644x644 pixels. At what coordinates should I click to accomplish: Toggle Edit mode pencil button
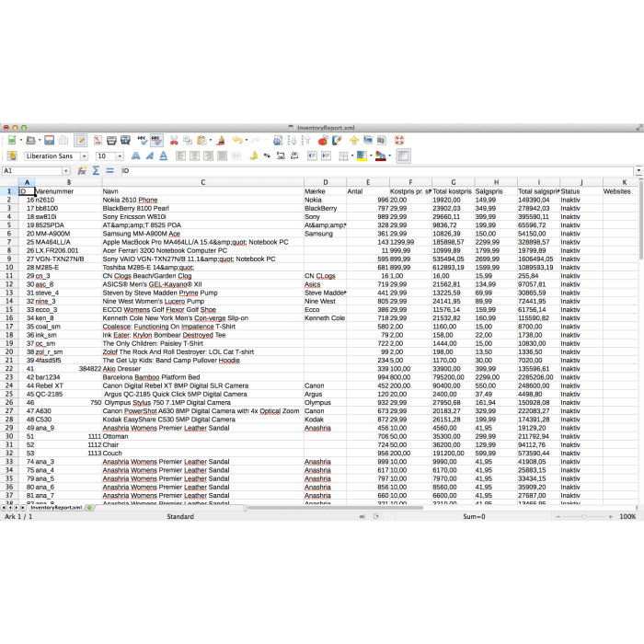pyautogui.click(x=81, y=141)
